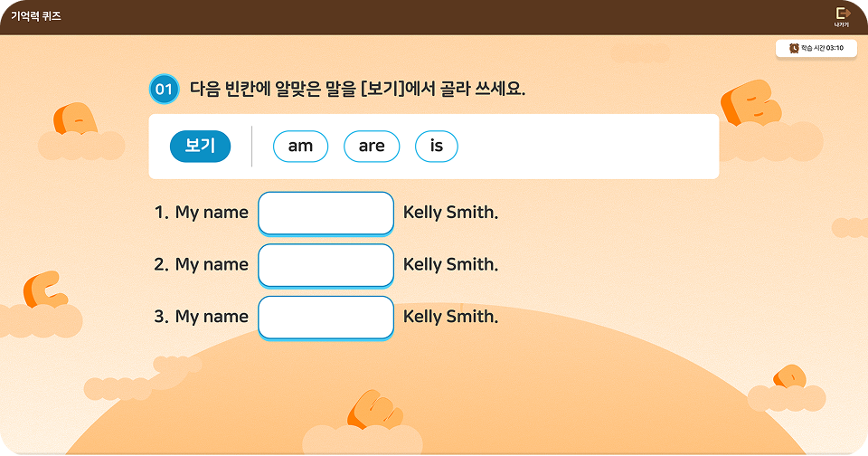Click the blank field for sentence 1
The image size is (868, 456).
(325, 214)
